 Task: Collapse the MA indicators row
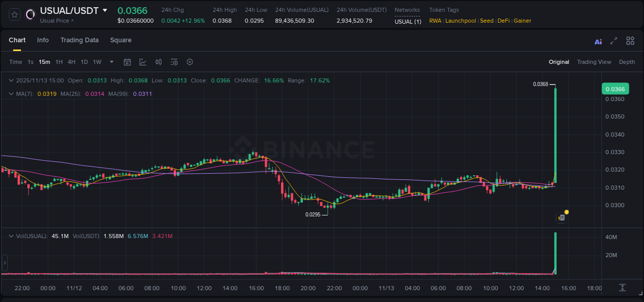point(11,94)
